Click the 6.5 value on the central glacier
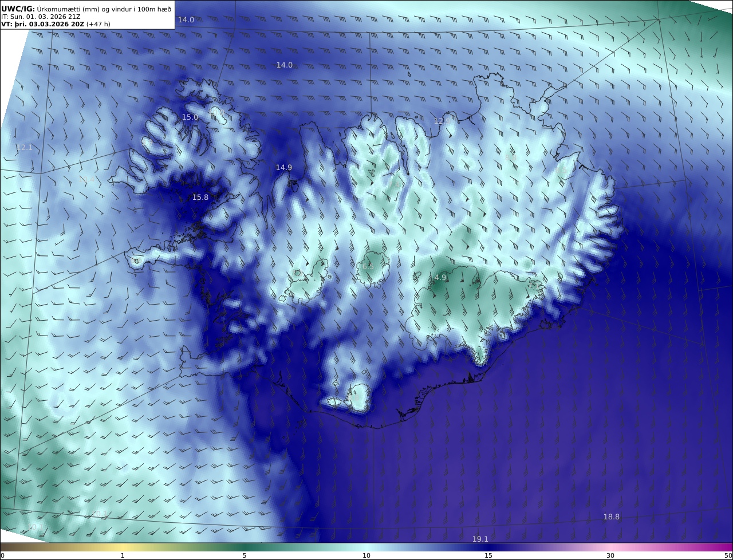 [x=368, y=267]
